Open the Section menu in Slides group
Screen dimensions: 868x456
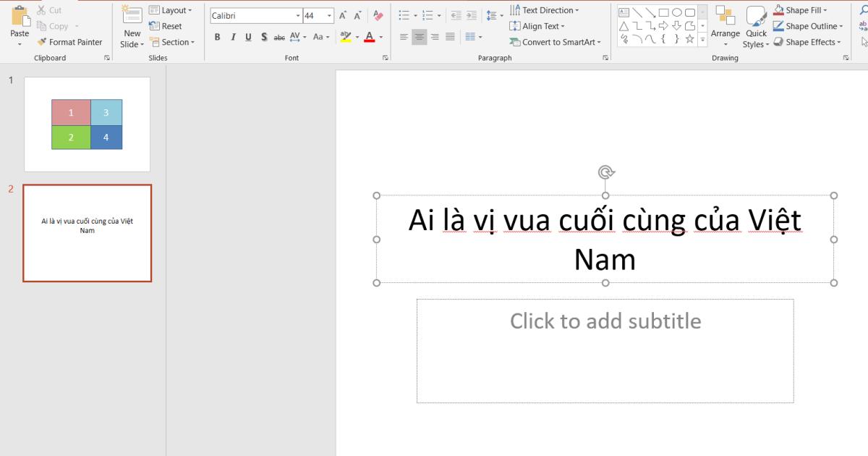(172, 42)
